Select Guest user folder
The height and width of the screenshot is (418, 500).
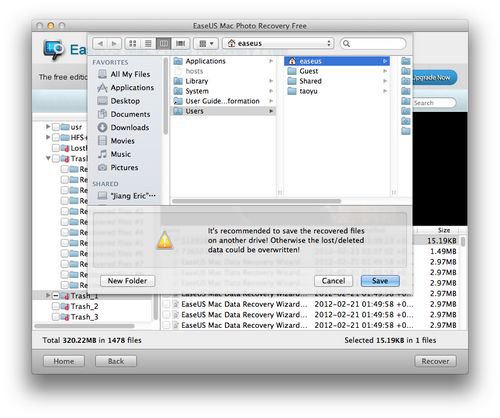(x=337, y=71)
